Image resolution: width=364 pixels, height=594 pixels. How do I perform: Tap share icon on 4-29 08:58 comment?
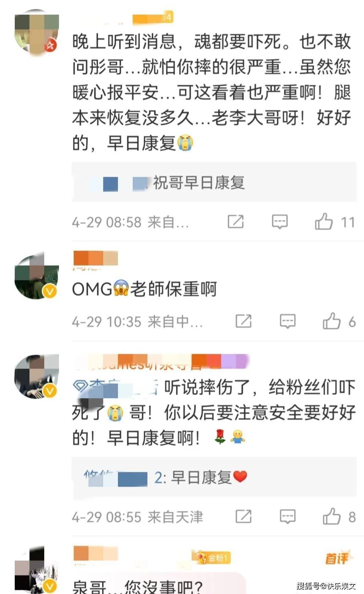pyautogui.click(x=236, y=222)
